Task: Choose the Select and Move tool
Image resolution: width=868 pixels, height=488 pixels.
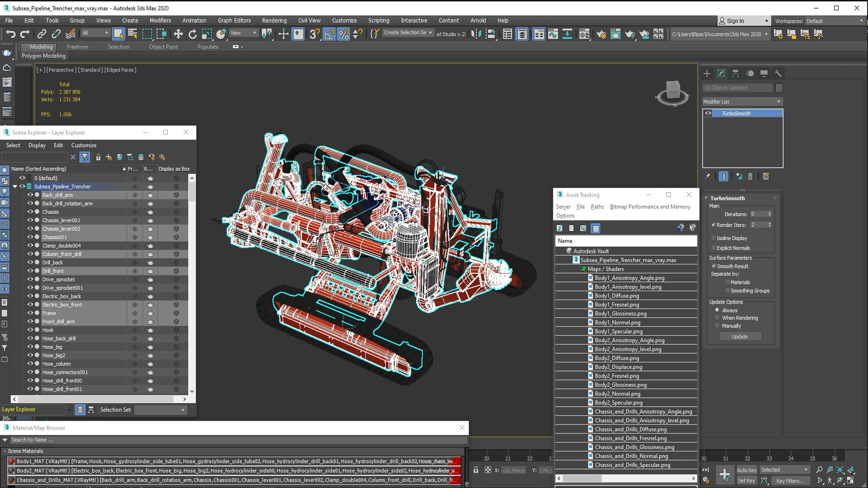Action: (x=178, y=34)
